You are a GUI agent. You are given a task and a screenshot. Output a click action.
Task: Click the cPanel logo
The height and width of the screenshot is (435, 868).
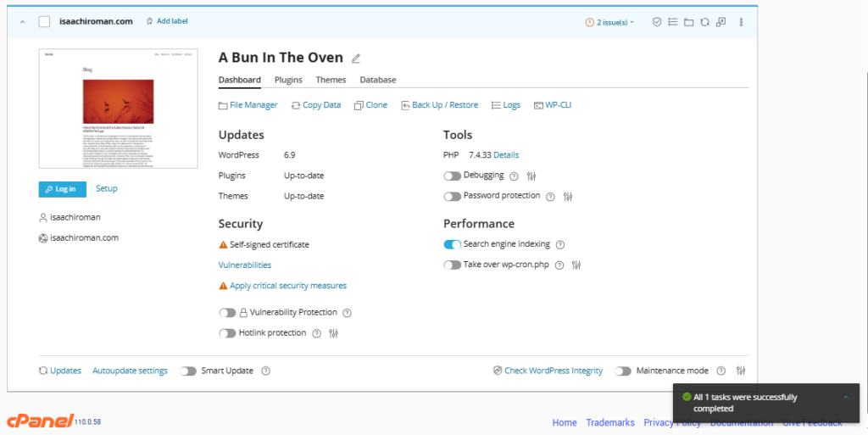coord(41,421)
